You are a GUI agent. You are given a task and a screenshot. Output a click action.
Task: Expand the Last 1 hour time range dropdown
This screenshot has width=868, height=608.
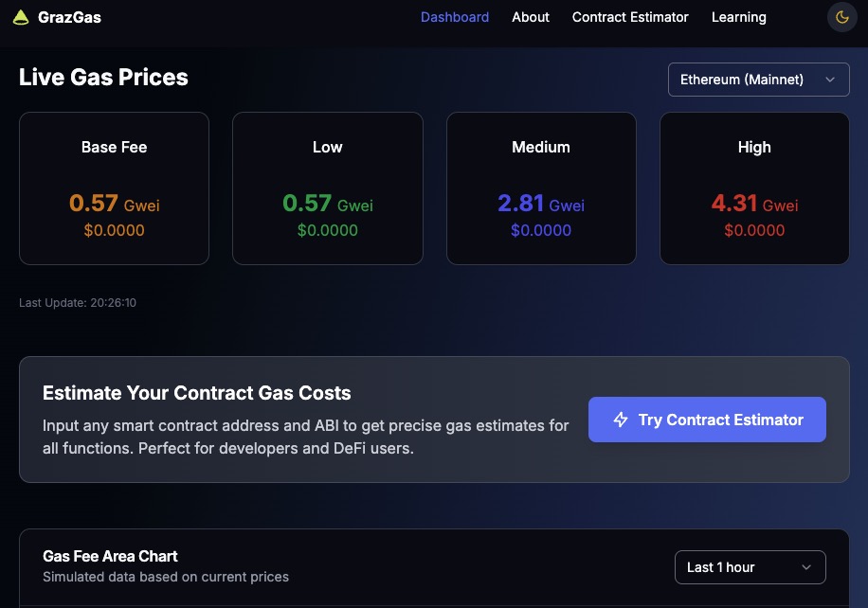(x=749, y=567)
